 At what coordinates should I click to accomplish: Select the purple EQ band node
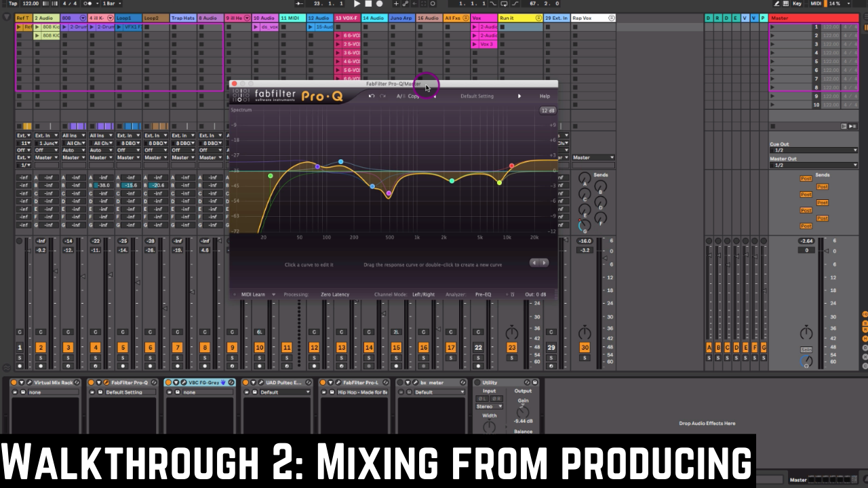tap(317, 167)
